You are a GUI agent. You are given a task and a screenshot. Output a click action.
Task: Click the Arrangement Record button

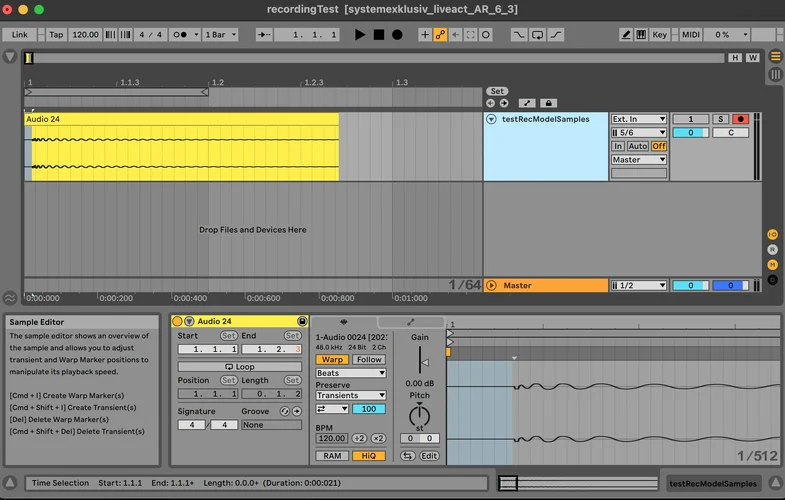click(397, 34)
